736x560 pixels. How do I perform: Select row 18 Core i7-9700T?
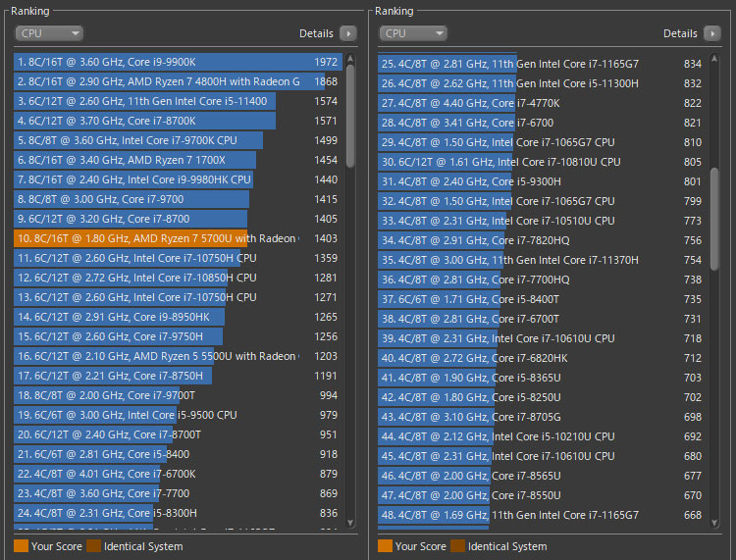point(179,395)
